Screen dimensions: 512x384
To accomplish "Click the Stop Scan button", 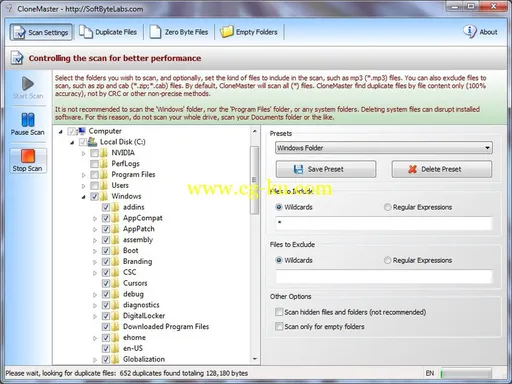I will [x=28, y=160].
